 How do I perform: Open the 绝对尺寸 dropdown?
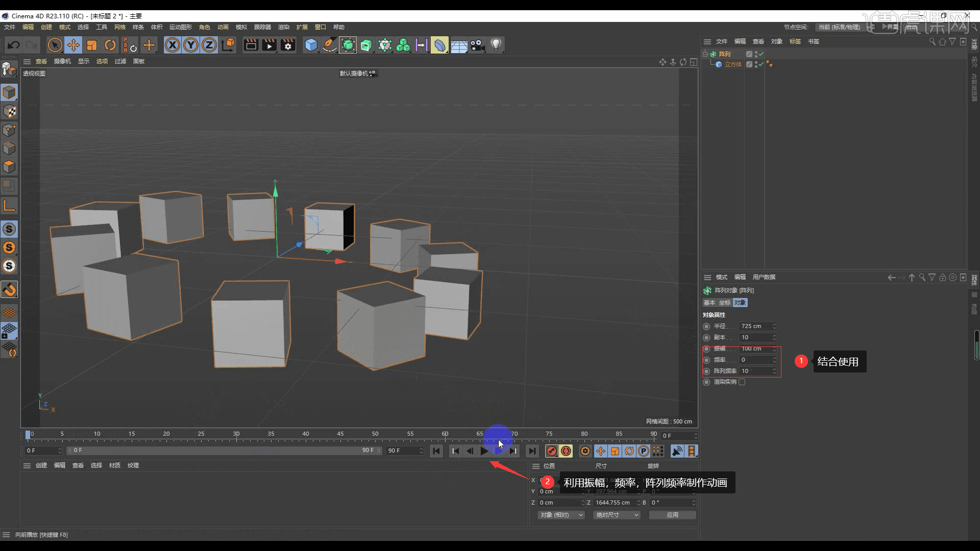(616, 515)
